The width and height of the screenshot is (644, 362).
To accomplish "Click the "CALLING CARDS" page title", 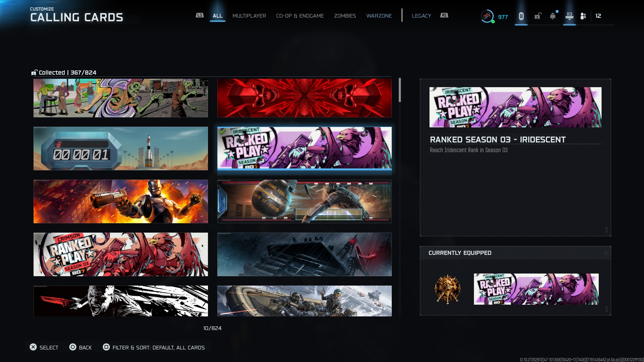I will click(x=77, y=17).
